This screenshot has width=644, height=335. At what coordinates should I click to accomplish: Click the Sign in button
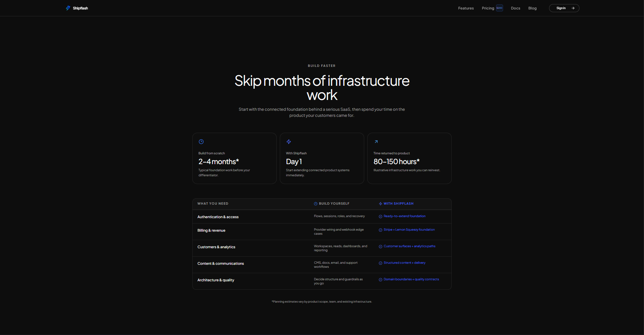(x=564, y=8)
